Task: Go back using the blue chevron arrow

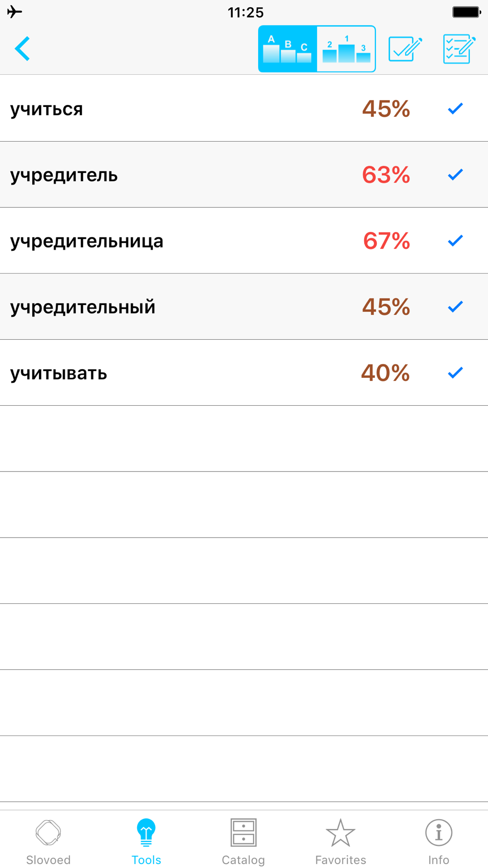Action: [x=22, y=49]
